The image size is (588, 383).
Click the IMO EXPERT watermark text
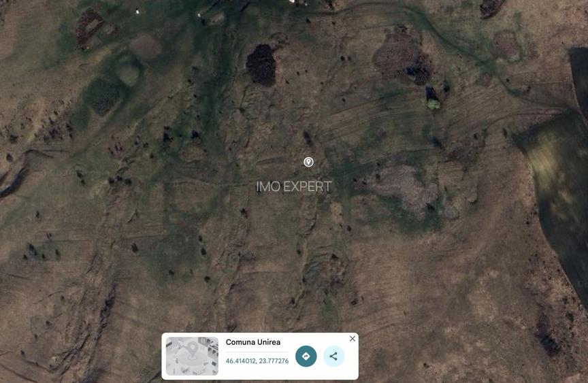pos(293,186)
